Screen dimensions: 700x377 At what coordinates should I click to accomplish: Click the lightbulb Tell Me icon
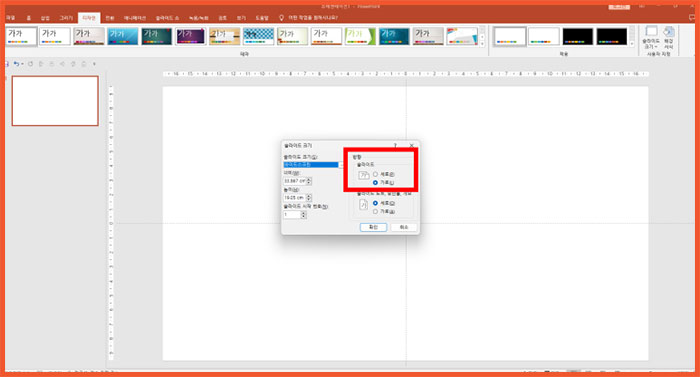[281, 18]
